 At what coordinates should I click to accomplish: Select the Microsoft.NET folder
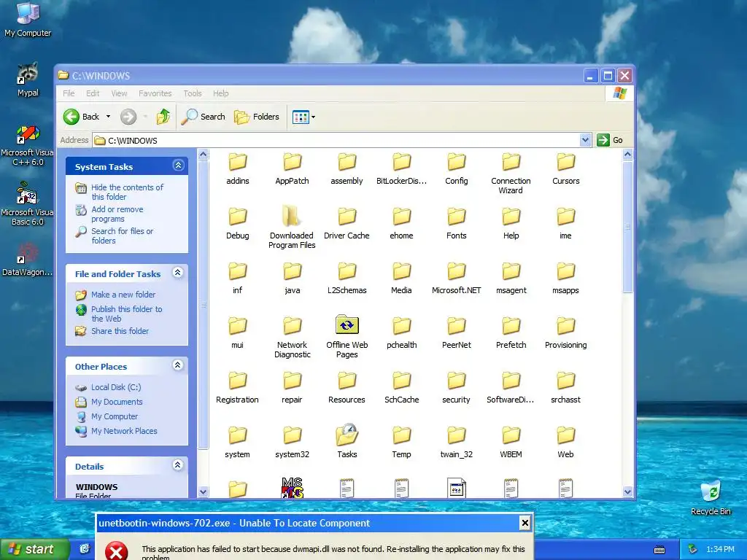pyautogui.click(x=457, y=278)
